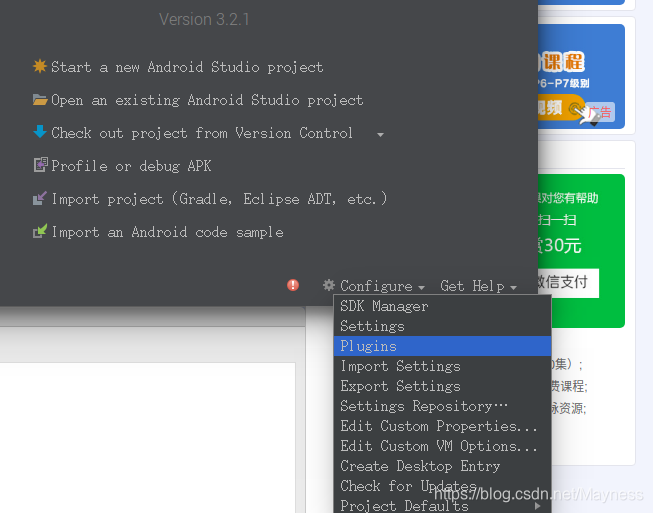The width and height of the screenshot is (653, 513).
Task: Expand the Project Defaults submenu arrow
Action: pyautogui.click(x=537, y=506)
